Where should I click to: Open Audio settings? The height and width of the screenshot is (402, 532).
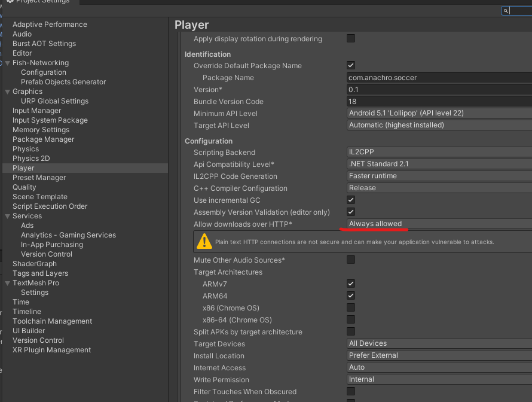click(22, 34)
